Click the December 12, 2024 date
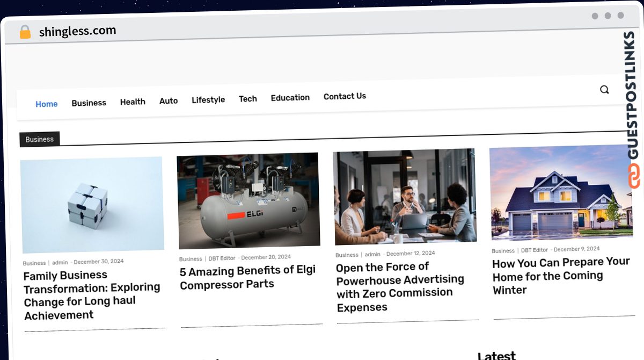This screenshot has height=360, width=644. (x=411, y=254)
